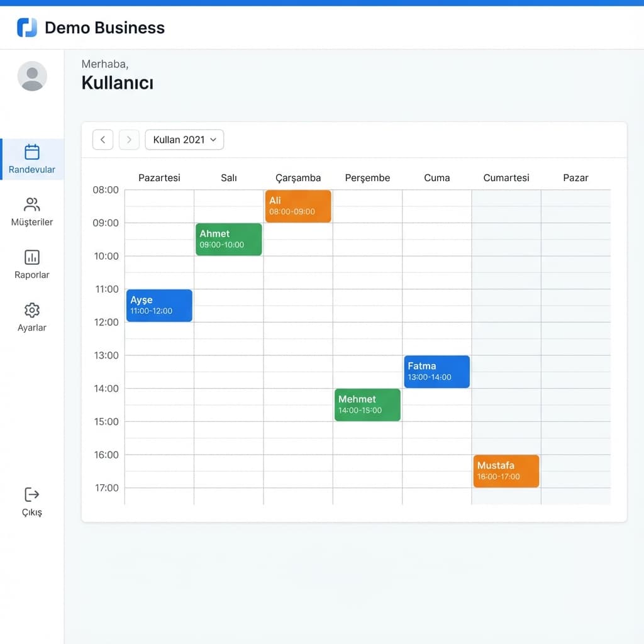Click the previous week arrow button
The width and height of the screenshot is (644, 644).
pyautogui.click(x=103, y=140)
